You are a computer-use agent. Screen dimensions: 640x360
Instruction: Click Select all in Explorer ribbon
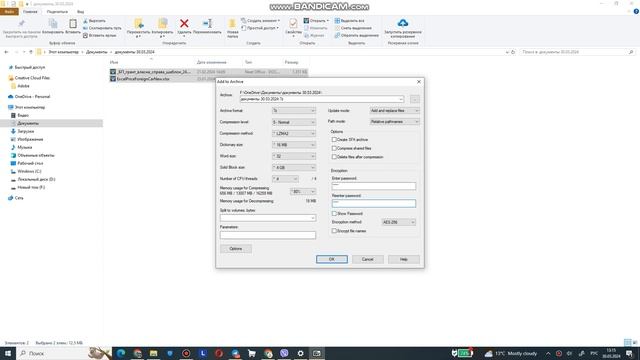[350, 21]
